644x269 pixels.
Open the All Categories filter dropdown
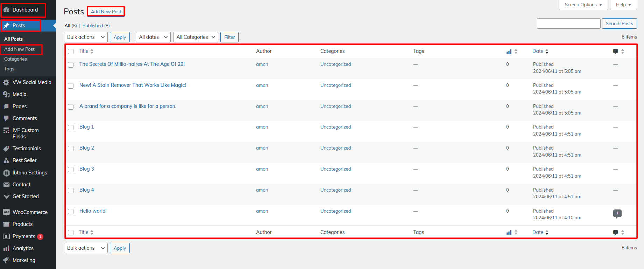click(196, 37)
